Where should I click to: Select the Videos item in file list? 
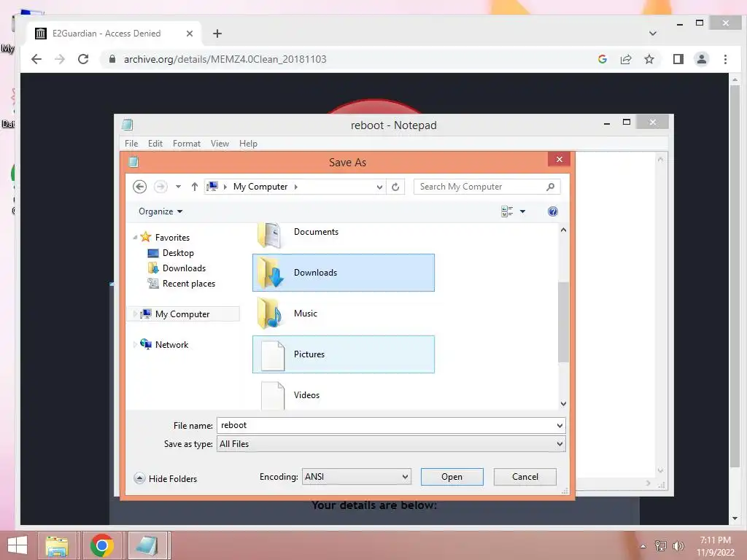pos(344,394)
